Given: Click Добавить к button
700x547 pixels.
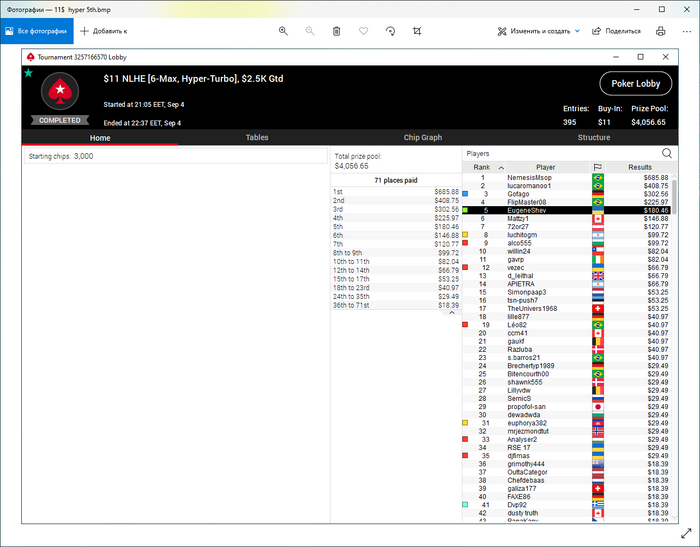Looking at the screenshot, I should (104, 31).
